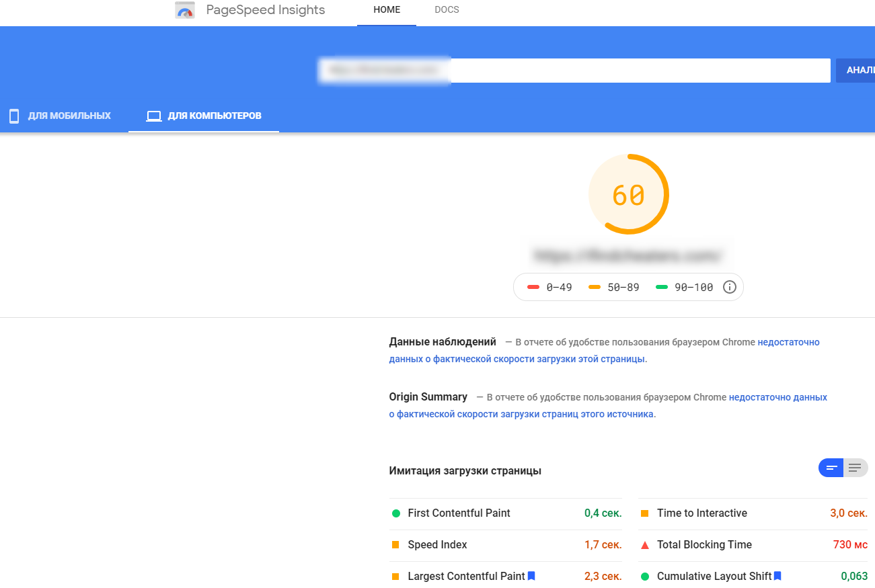
Task: Click the bookmark icon beside Largest Contentful Paint
Action: (x=531, y=576)
